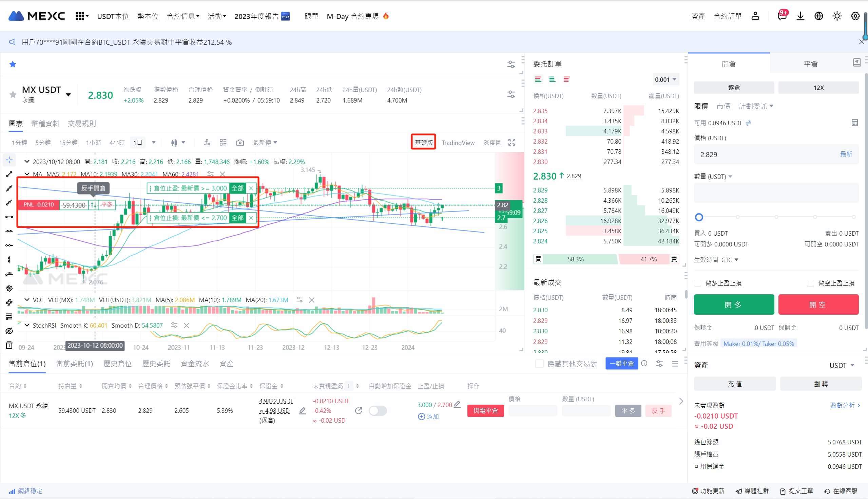Open the 生效時間 GTC dropdown
This screenshot has width=868, height=499.
click(730, 260)
